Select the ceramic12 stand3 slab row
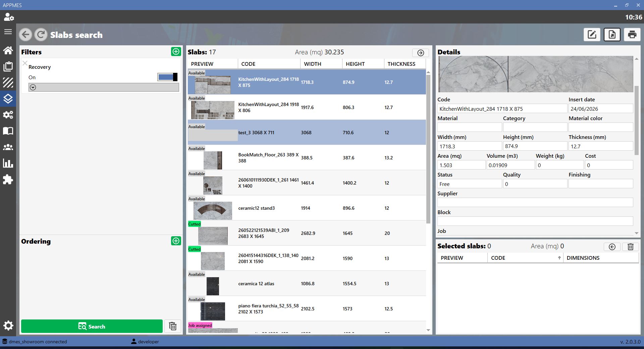 pyautogui.click(x=307, y=208)
